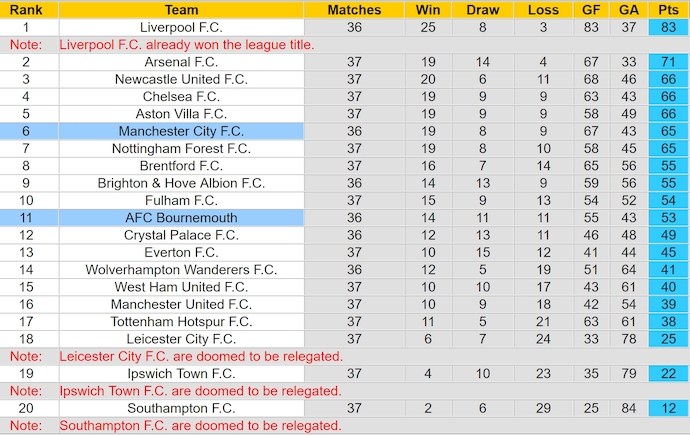Open Chelsea F.C. team link

(x=181, y=96)
